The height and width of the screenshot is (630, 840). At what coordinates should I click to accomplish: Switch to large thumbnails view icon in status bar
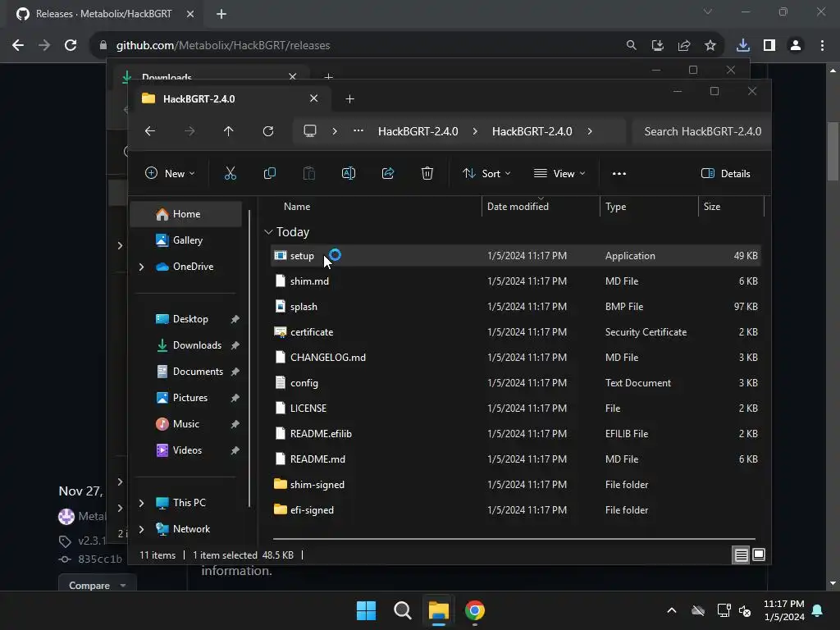click(x=759, y=555)
